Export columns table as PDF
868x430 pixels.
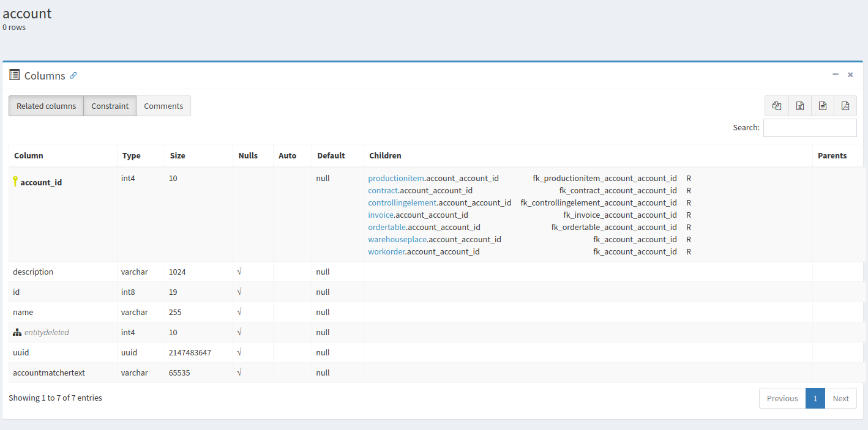click(x=845, y=106)
